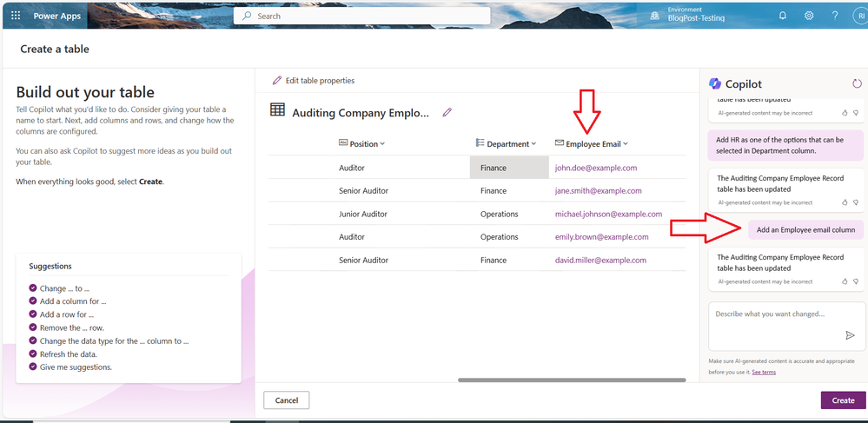Send the Copilot message with arrow icon
The width and height of the screenshot is (868, 423).
850,335
